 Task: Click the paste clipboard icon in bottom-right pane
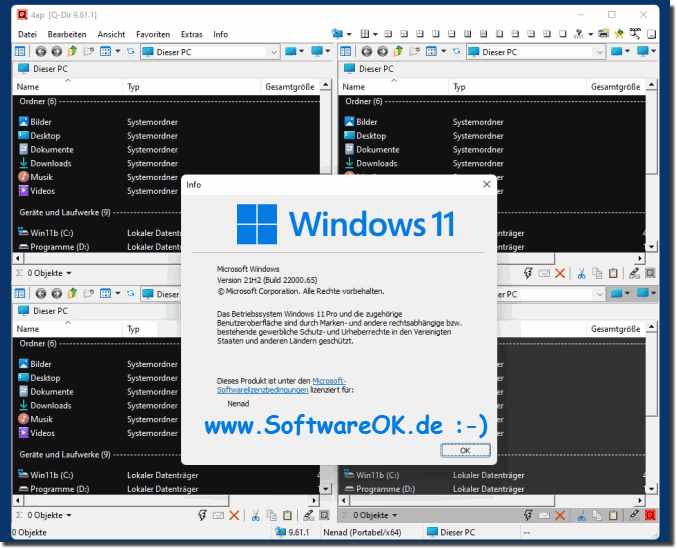613,515
